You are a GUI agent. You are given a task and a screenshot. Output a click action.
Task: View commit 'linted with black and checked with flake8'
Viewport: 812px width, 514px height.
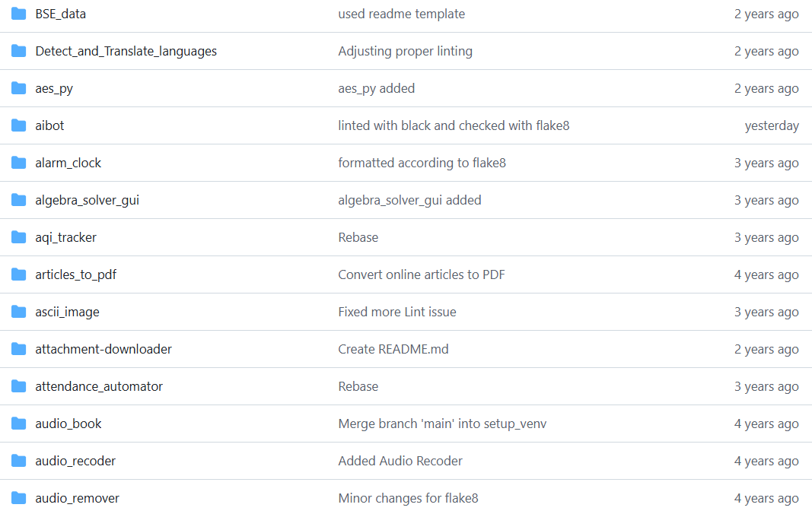(x=454, y=125)
